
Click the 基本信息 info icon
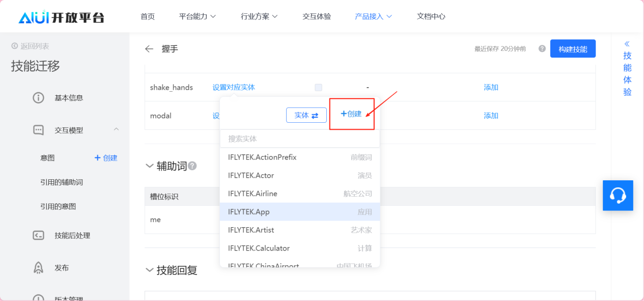tap(38, 98)
